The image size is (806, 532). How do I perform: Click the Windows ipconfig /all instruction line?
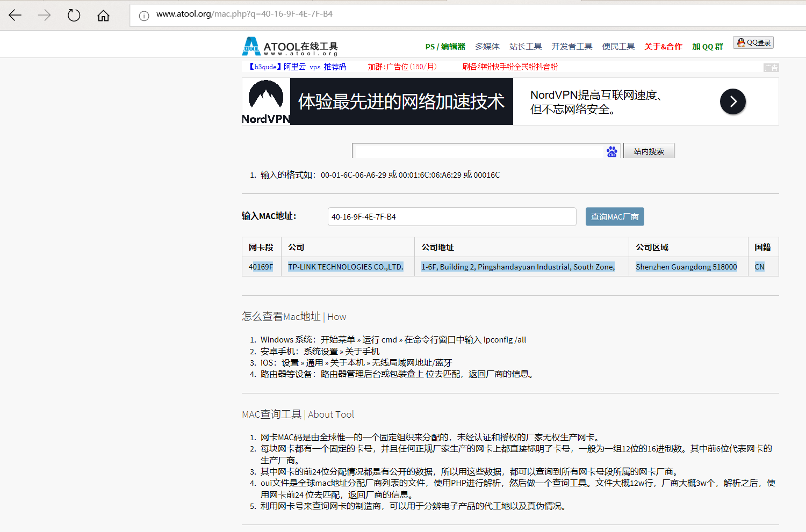(x=393, y=340)
